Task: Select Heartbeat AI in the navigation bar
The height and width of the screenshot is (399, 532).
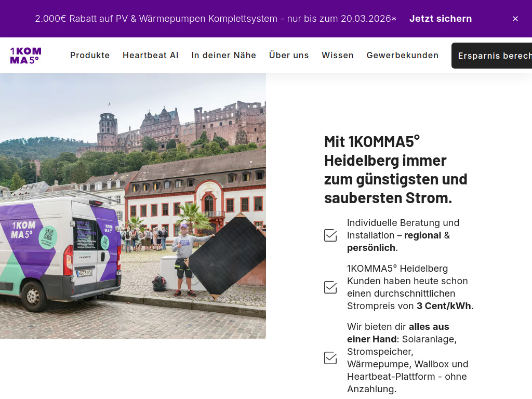Action: click(151, 55)
